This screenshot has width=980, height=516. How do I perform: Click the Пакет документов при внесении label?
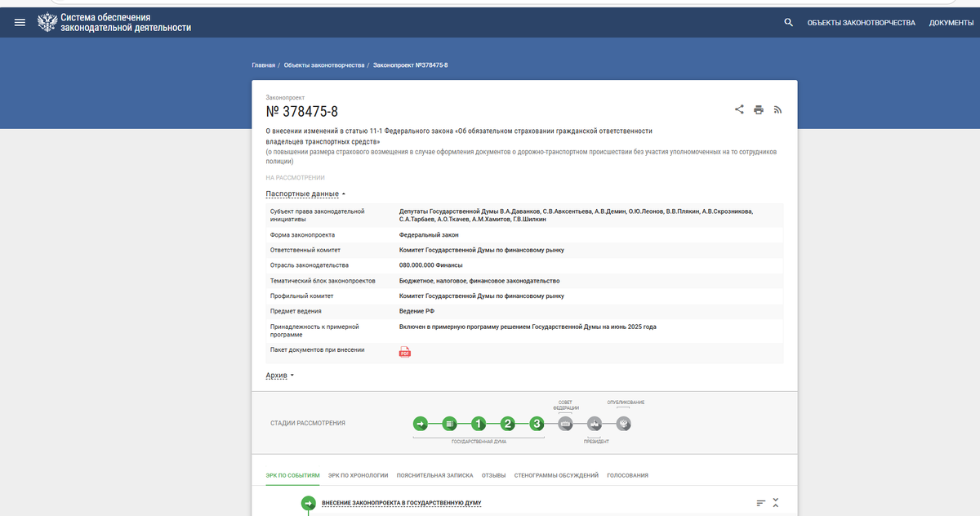tap(318, 349)
